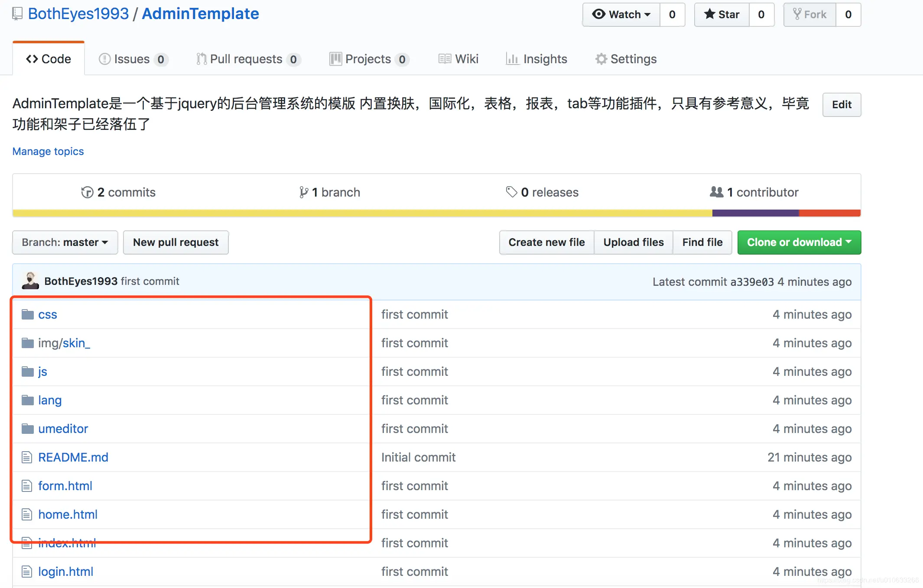Click the BothEyes1993 avatar thumbnail
Image resolution: width=923 pixels, height=588 pixels.
(30, 281)
